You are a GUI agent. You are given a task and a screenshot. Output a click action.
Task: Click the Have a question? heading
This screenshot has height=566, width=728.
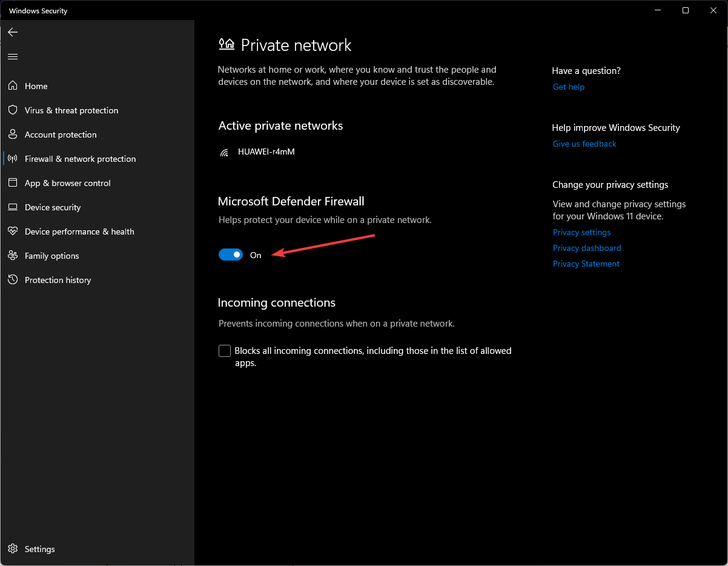click(x=586, y=71)
